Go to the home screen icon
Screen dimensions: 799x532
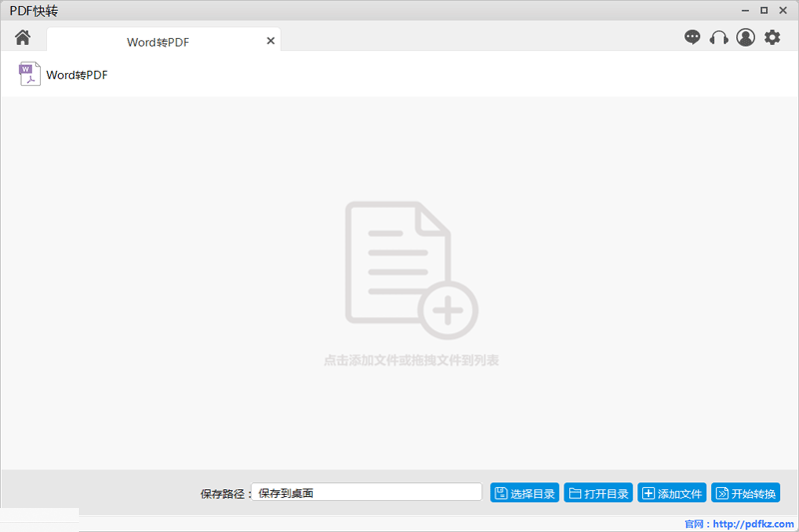pos(22,37)
